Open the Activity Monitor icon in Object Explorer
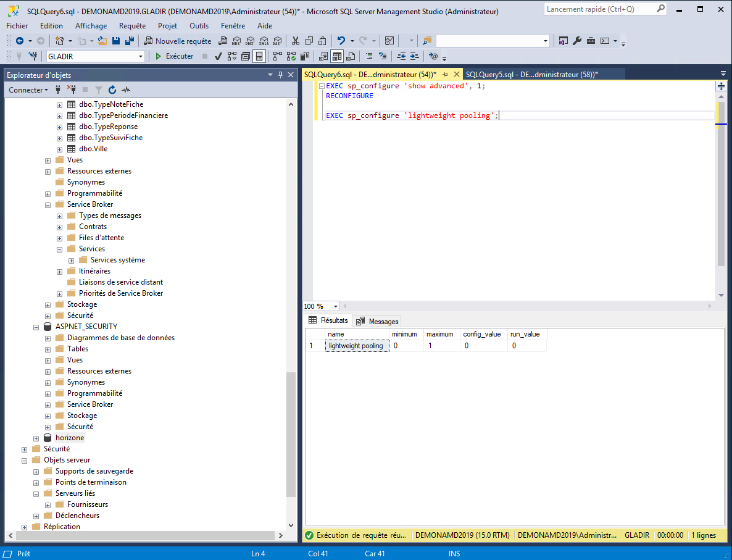This screenshot has height=560, width=732. 126,90
